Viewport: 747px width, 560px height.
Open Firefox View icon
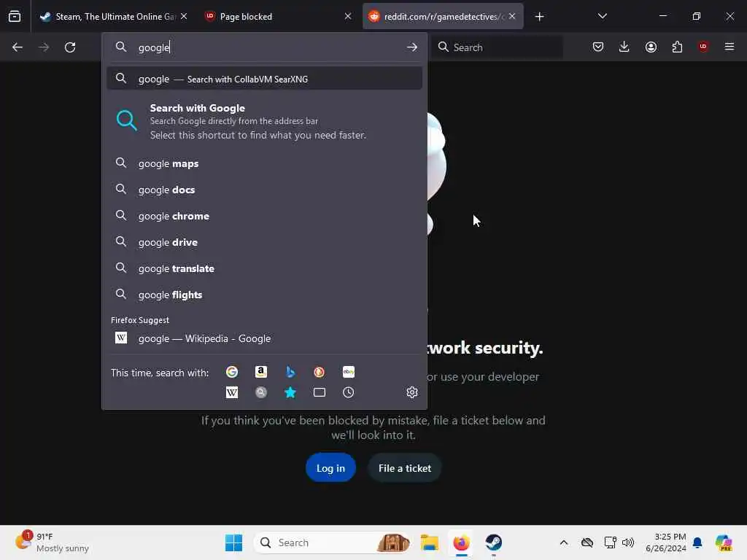click(15, 16)
